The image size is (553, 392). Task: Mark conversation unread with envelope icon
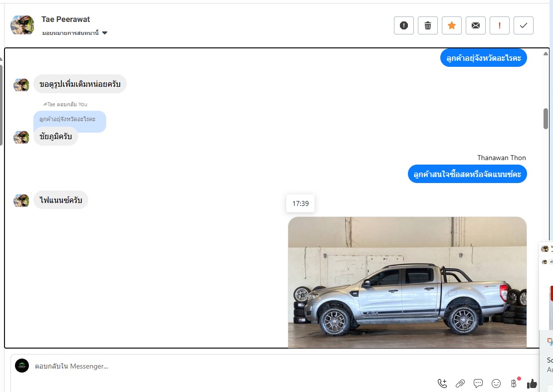[475, 25]
